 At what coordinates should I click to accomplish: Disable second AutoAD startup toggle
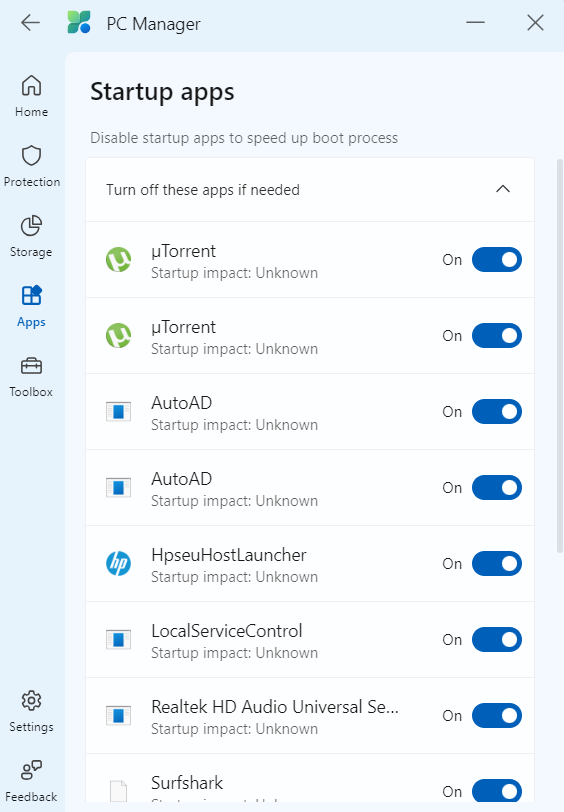[497, 487]
